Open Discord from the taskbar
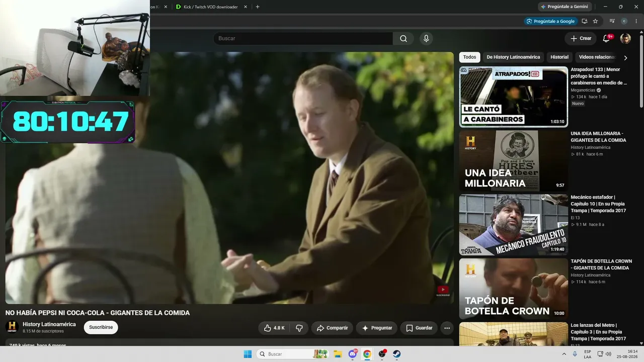Screen dimensions: 644x362 [x=353, y=354]
